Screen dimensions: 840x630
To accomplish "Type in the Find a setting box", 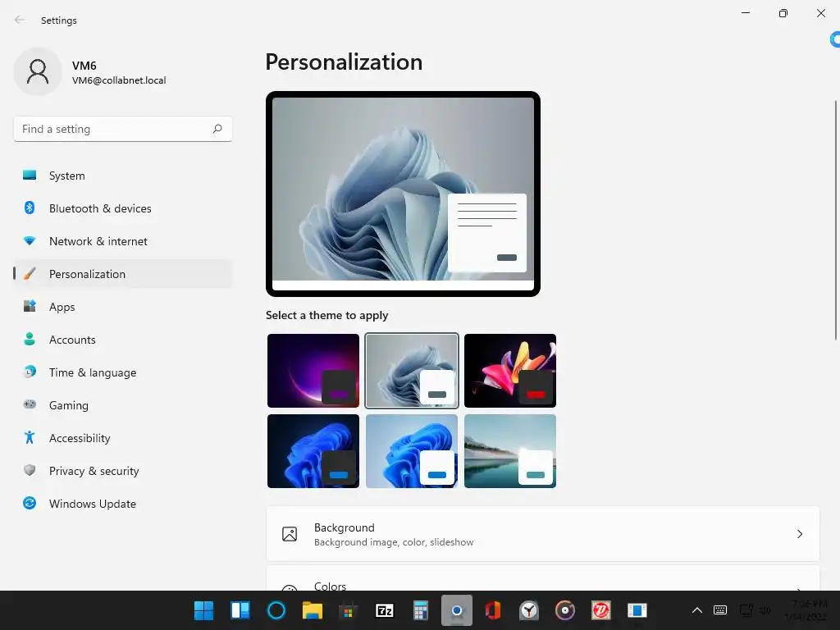I will (x=123, y=129).
